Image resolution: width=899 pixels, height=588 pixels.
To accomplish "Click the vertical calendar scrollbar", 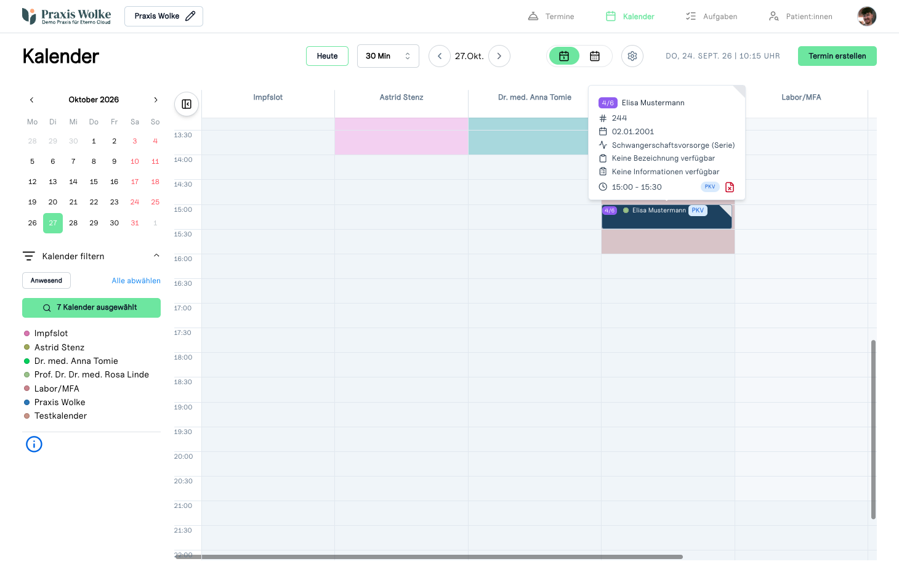I will pos(873,429).
